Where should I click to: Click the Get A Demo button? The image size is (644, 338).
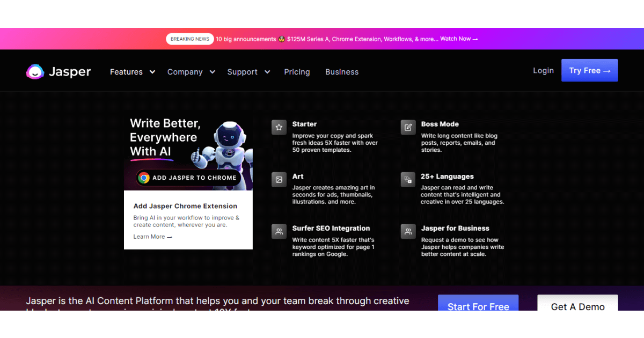[x=577, y=304]
